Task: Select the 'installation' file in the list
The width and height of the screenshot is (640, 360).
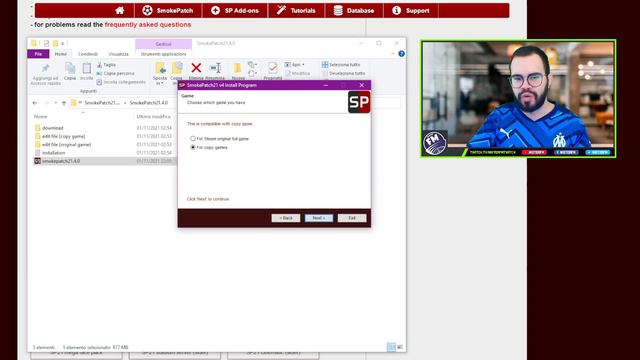Action: [x=53, y=153]
